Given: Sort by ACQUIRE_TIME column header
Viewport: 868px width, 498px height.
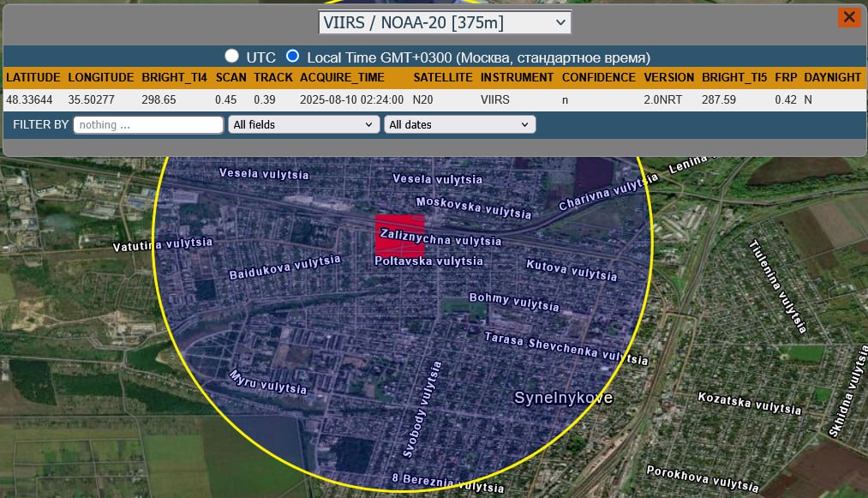Looking at the screenshot, I should [x=342, y=77].
